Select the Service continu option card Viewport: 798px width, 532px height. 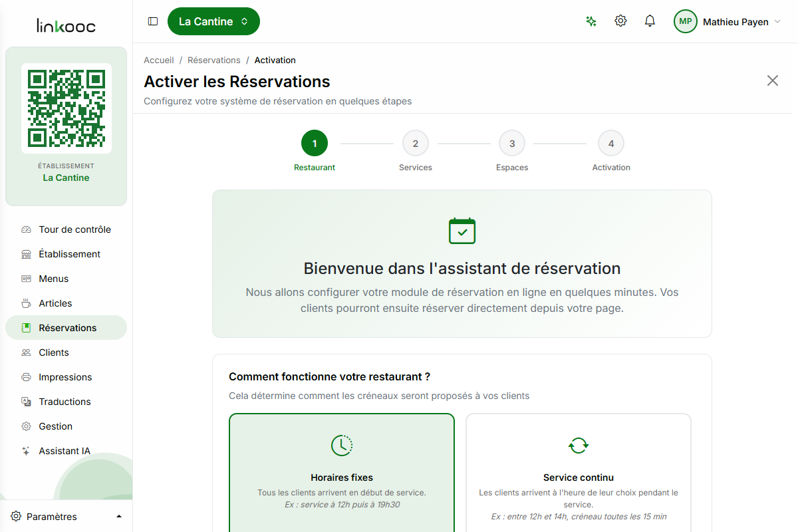[579, 473]
